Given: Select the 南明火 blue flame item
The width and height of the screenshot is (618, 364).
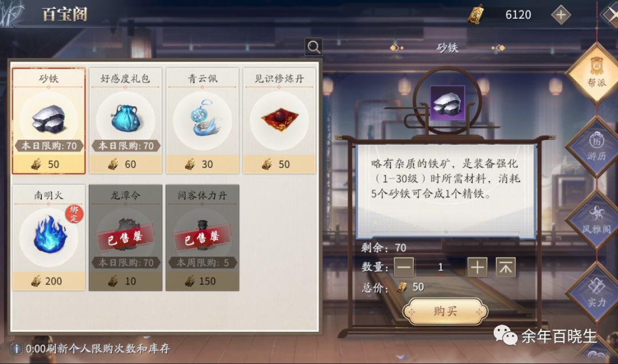Looking at the screenshot, I should pos(49,238).
